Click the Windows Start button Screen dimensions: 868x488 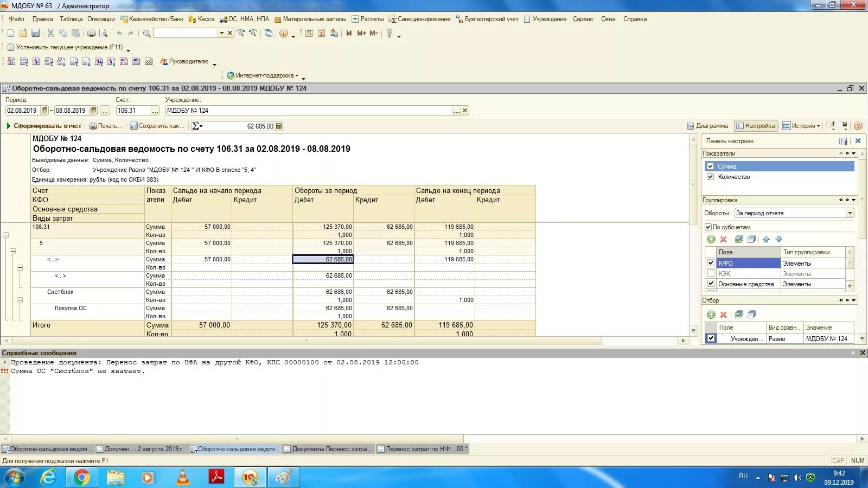point(15,478)
